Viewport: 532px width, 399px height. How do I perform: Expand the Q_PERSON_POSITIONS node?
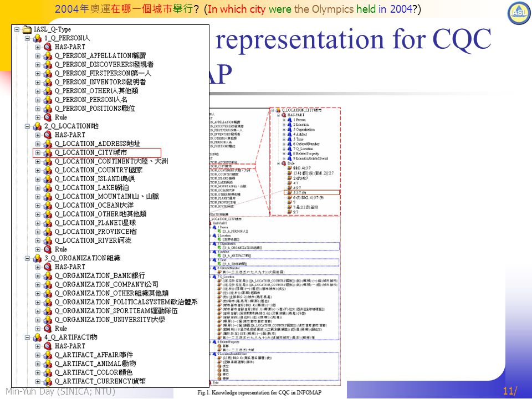[x=38, y=109]
